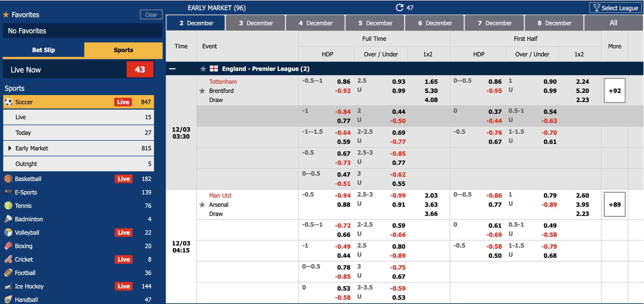Open Live Now with 43 events
This screenshot has height=304, width=644.
78,70
